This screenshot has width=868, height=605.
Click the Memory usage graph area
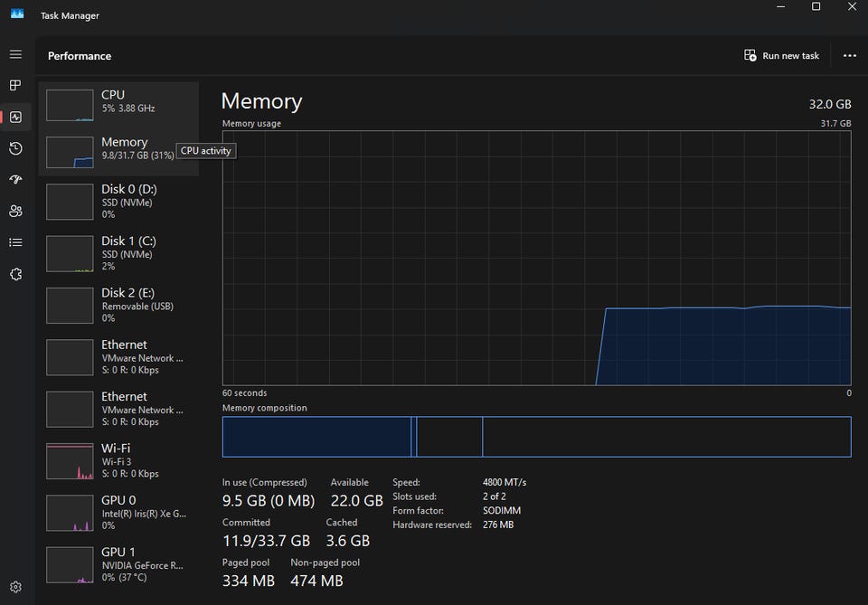pyautogui.click(x=536, y=258)
